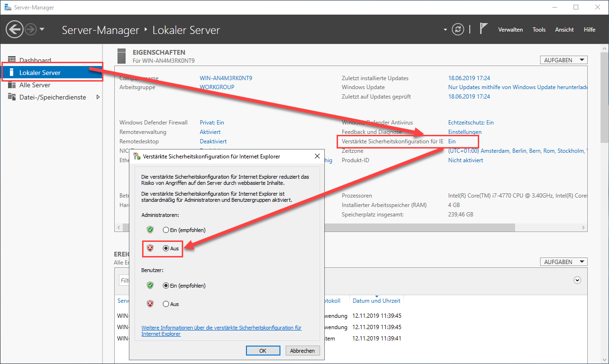Viewport: 609px width, 364px height.
Task: Click Remotedesktop 'Deaktiviert' link
Action: 213,141
